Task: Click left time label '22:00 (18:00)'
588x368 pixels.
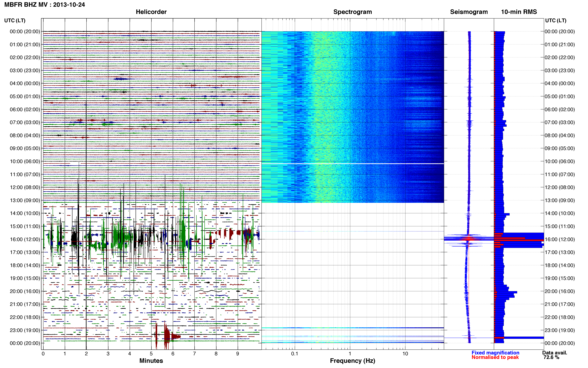Action: click(x=25, y=317)
